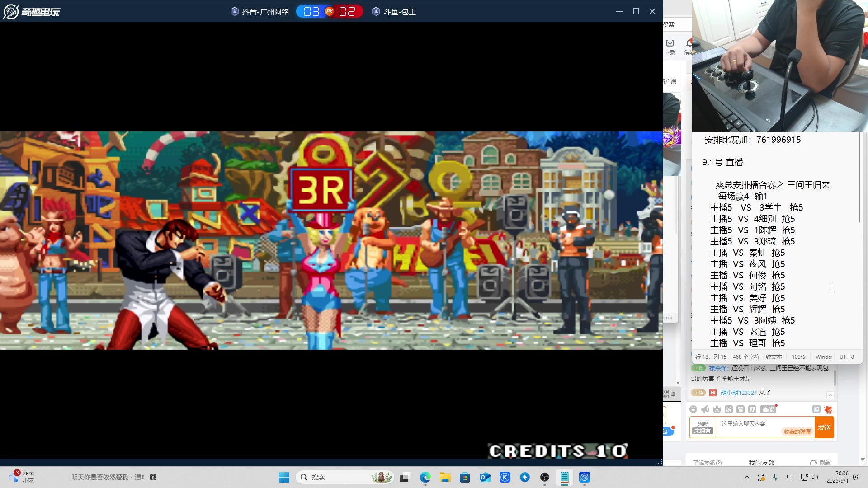Image resolution: width=868 pixels, height=488 pixels.
Task: Click the text 安排比赛加: 761996915
Action: point(752,140)
